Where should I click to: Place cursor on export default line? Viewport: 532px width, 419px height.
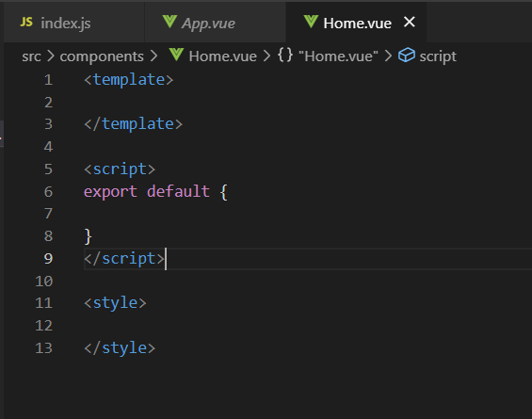click(x=155, y=192)
